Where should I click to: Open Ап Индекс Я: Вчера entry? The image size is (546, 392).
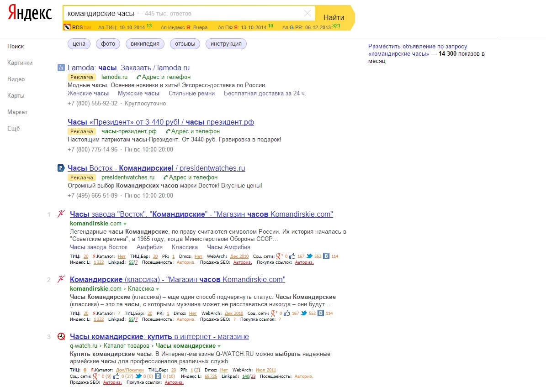[x=184, y=27]
